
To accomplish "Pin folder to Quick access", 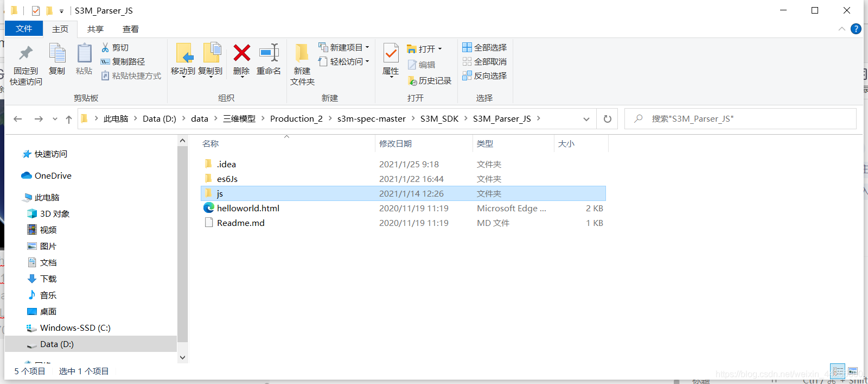I will [x=25, y=65].
